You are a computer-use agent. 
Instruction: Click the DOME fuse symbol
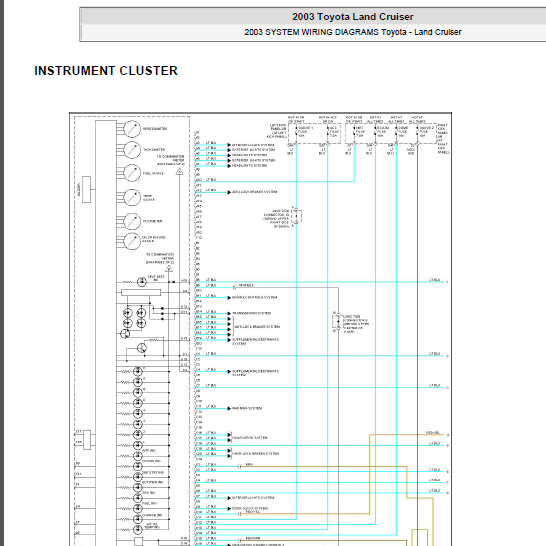[x=396, y=132]
